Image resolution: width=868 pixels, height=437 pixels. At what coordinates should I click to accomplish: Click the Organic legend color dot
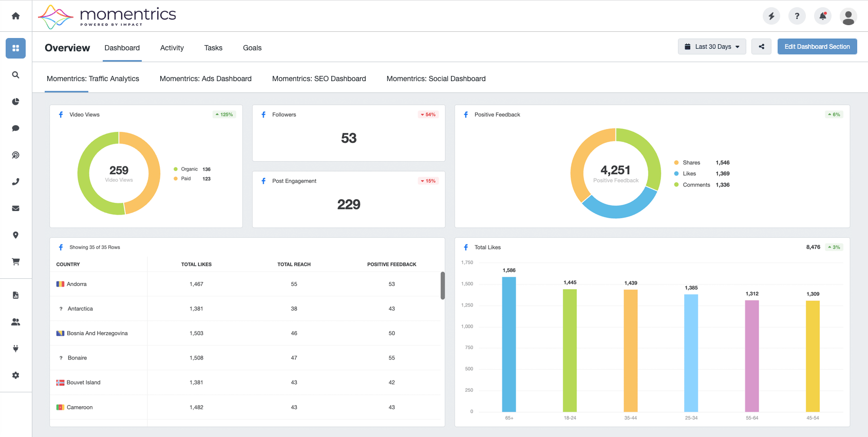pos(176,169)
